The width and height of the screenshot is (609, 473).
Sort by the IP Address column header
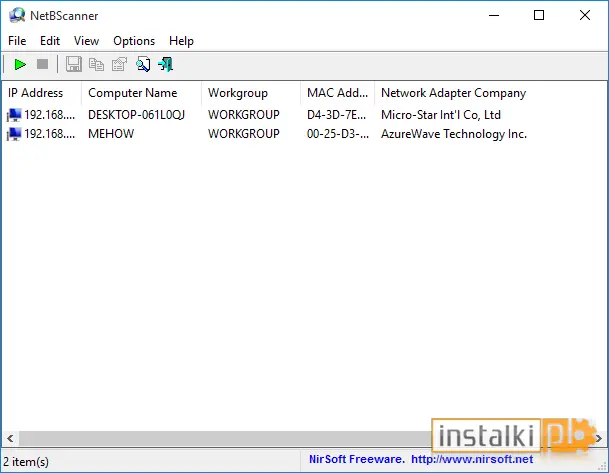point(42,93)
